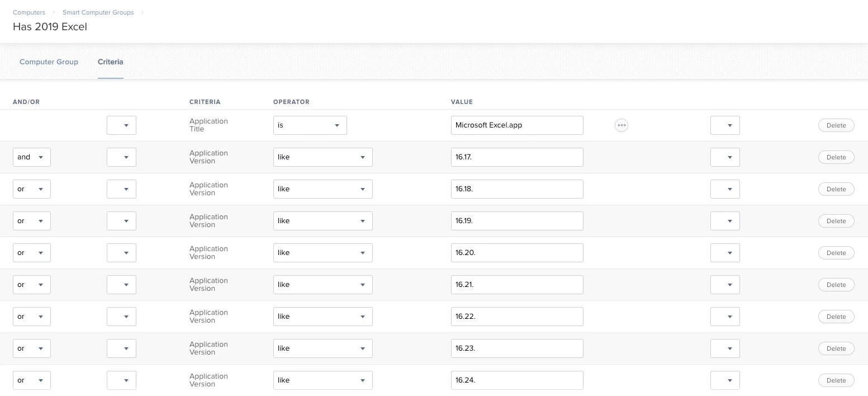
Task: Open closing-parenthesis dropdown in 16.24. row
Action: (x=725, y=380)
